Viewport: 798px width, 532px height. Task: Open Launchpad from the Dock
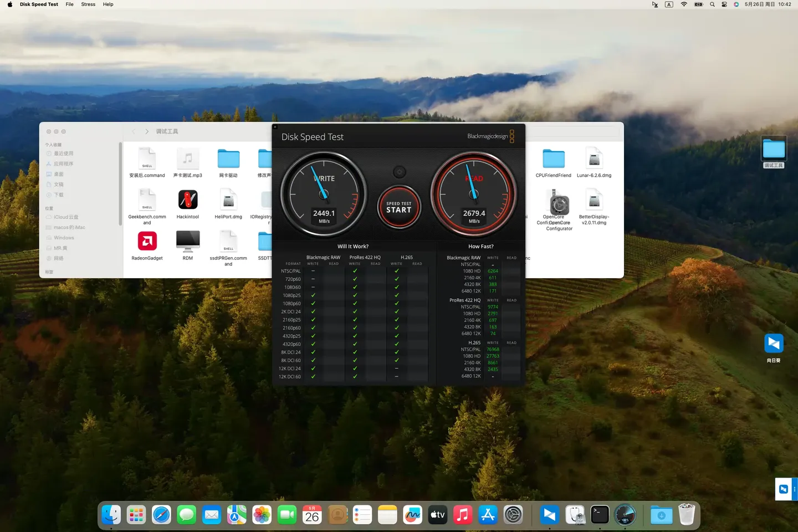tap(136, 514)
